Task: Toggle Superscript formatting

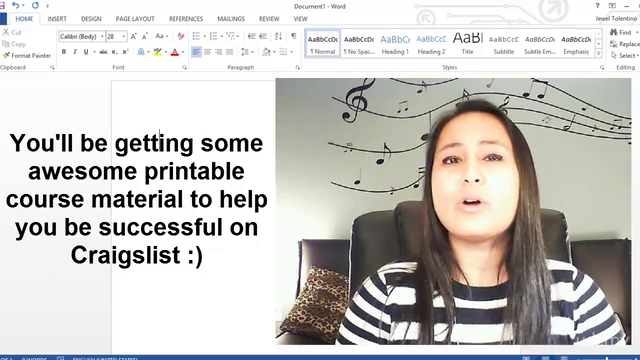Action: point(125,52)
